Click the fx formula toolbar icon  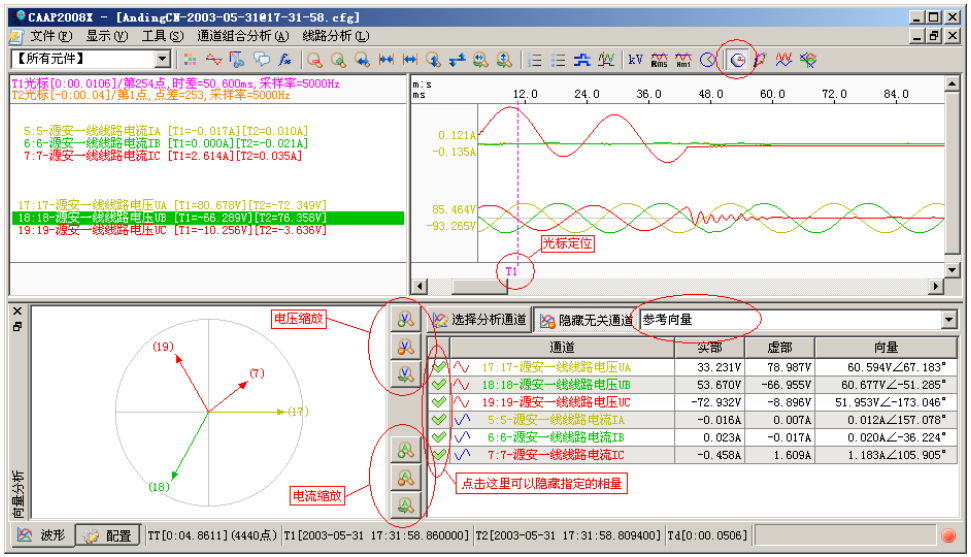(285, 60)
